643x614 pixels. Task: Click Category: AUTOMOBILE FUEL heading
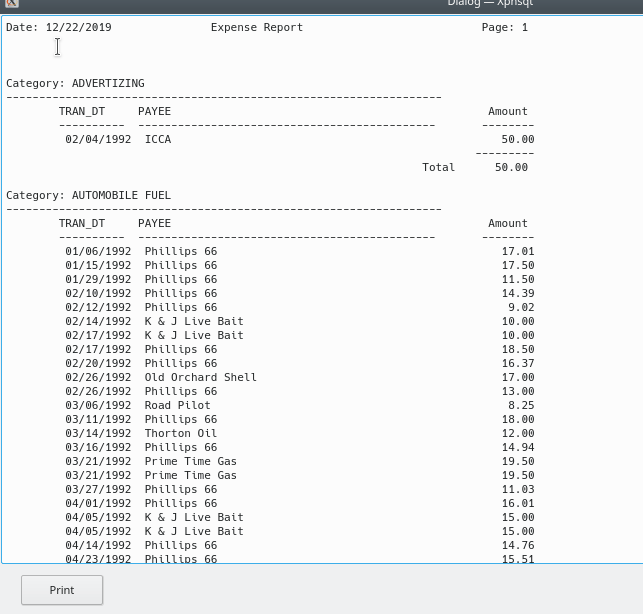88,195
